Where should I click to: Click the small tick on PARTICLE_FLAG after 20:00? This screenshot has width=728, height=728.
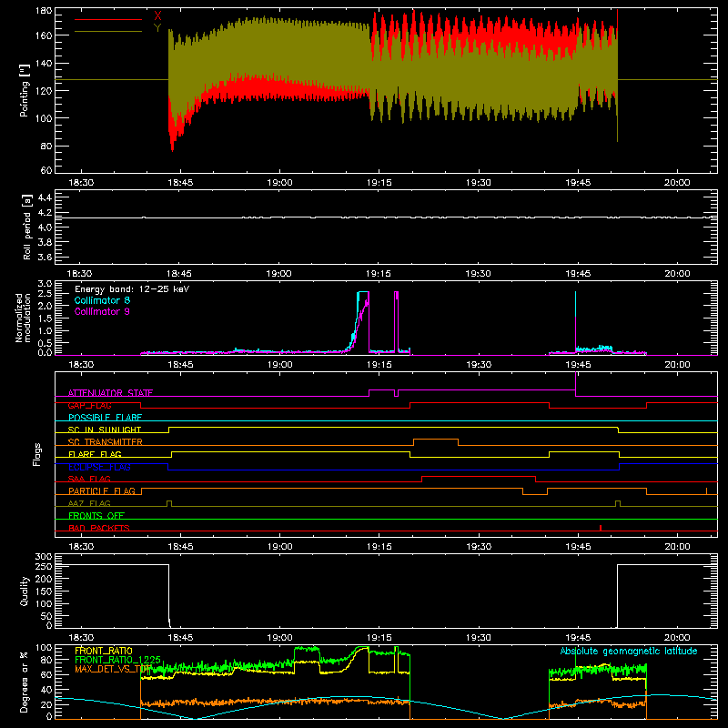pos(707,491)
